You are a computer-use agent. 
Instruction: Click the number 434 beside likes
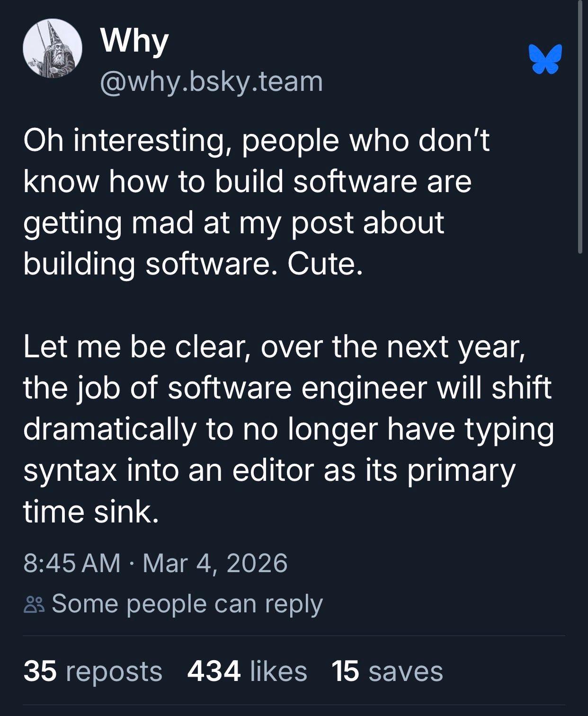point(214,671)
